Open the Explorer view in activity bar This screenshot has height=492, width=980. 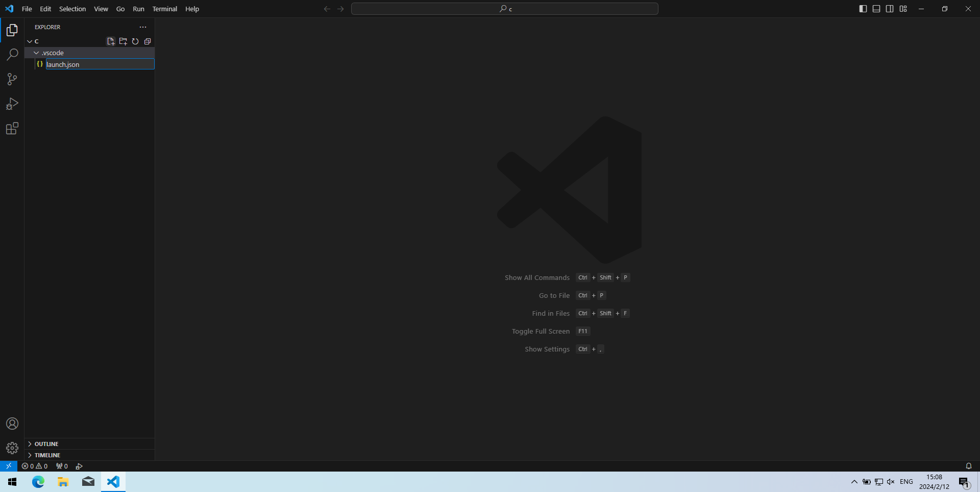(12, 30)
